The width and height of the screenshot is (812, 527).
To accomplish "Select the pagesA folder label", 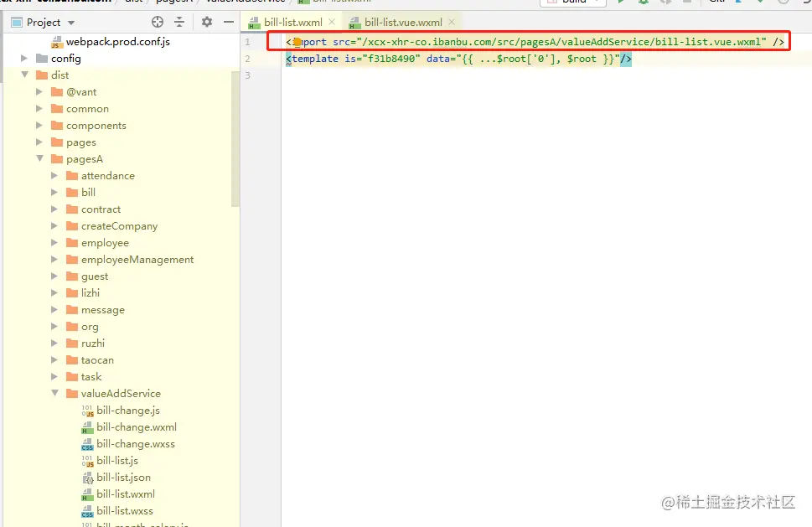I will 85,159.
